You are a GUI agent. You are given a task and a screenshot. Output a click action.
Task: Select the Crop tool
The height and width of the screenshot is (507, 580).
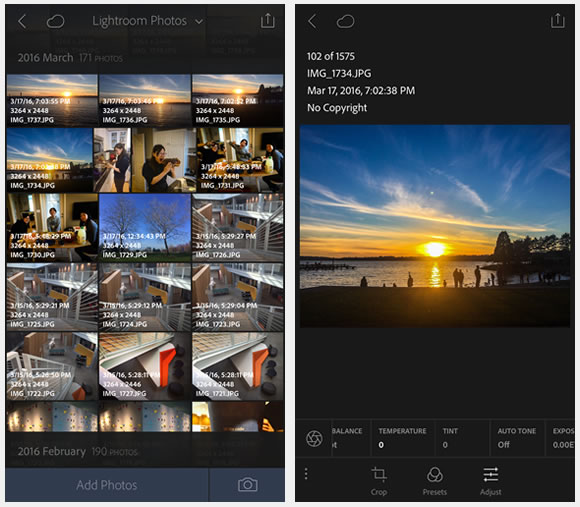click(x=379, y=481)
